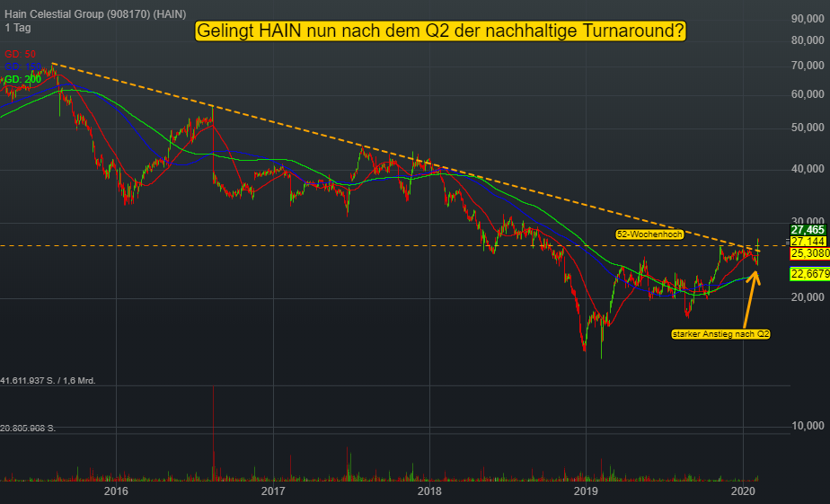Click the '20,000' price axis label
This screenshot has width=830, height=504.
tap(808, 297)
